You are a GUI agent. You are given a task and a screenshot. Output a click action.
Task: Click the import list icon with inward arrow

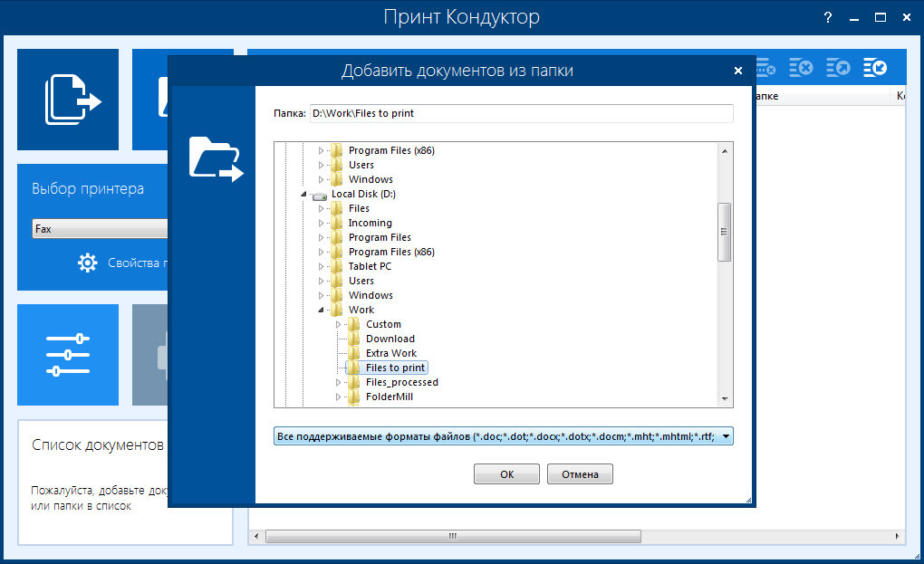click(x=875, y=68)
